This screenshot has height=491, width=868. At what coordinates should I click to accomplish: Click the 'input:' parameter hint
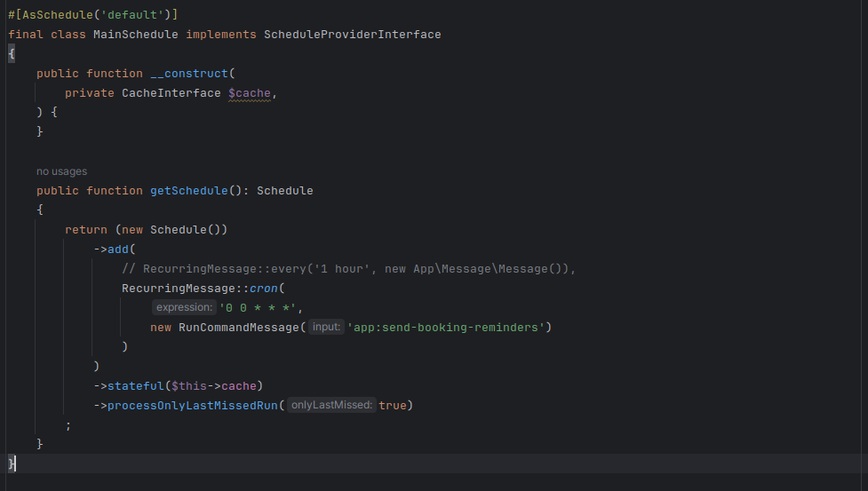click(326, 327)
